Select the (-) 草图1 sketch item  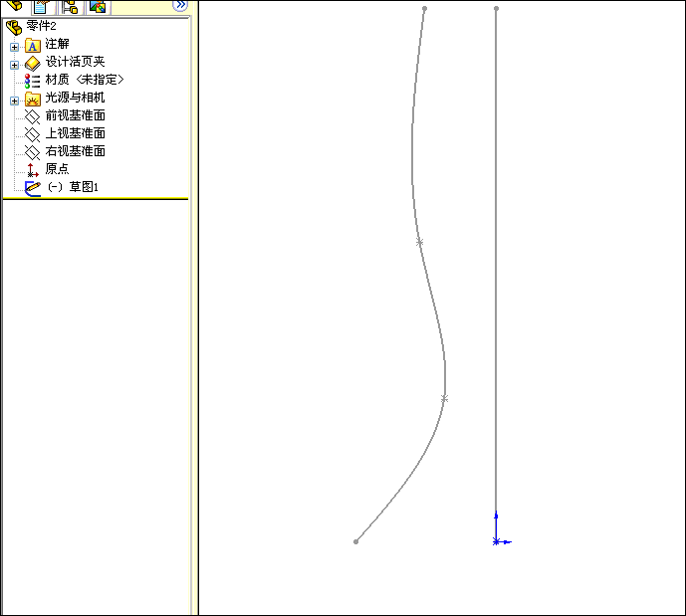click(x=73, y=187)
